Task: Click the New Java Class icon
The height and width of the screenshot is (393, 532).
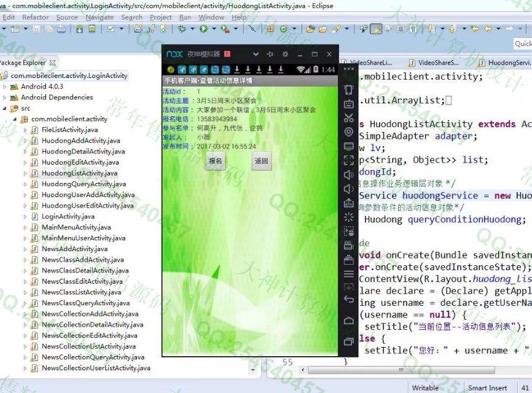Action: pos(284,29)
